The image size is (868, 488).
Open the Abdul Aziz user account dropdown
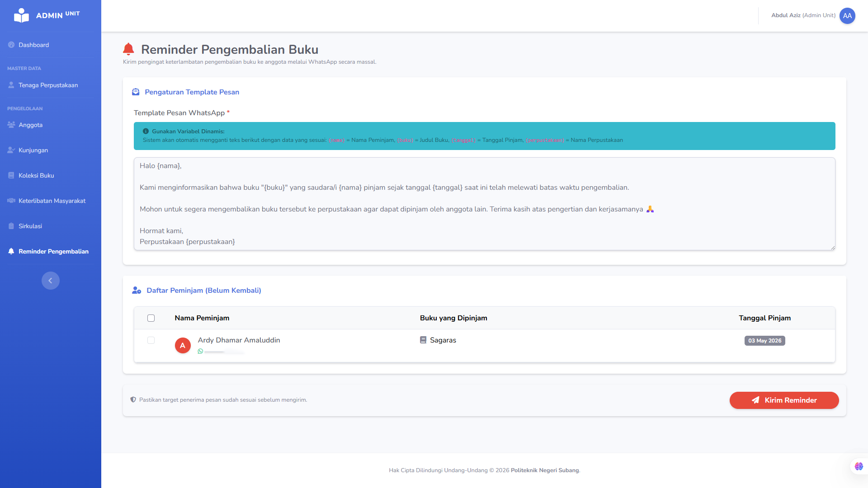(813, 16)
